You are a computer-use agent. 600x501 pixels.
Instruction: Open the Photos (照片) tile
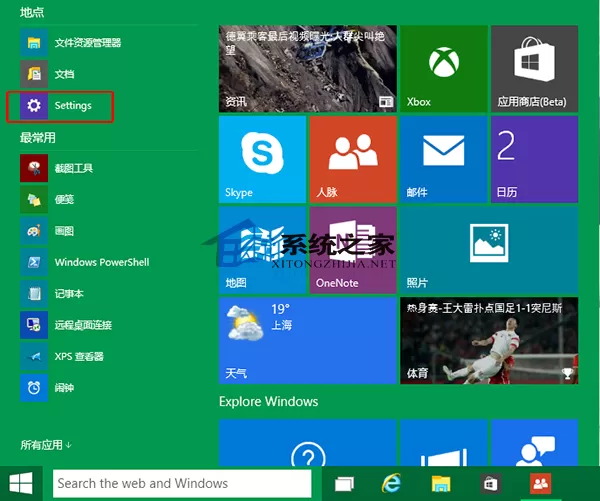click(x=489, y=250)
